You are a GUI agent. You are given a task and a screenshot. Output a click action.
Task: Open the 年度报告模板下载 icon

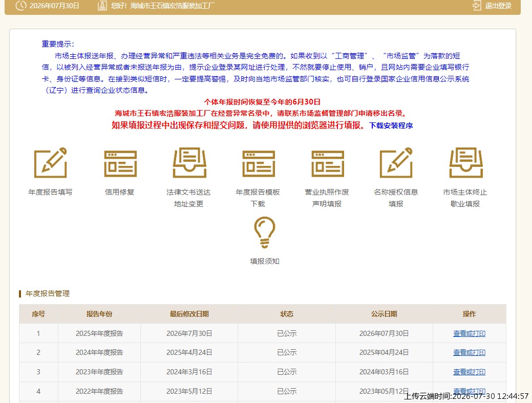[259, 164]
